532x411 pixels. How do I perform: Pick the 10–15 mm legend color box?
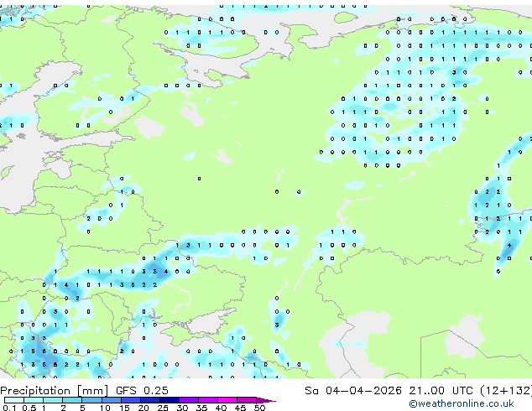point(111,400)
